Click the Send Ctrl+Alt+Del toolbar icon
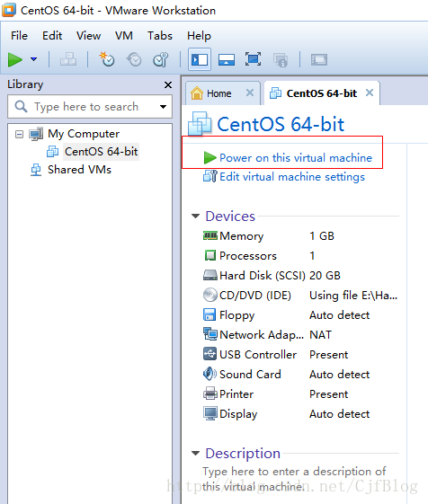This screenshot has height=504, width=428. pos(68,60)
